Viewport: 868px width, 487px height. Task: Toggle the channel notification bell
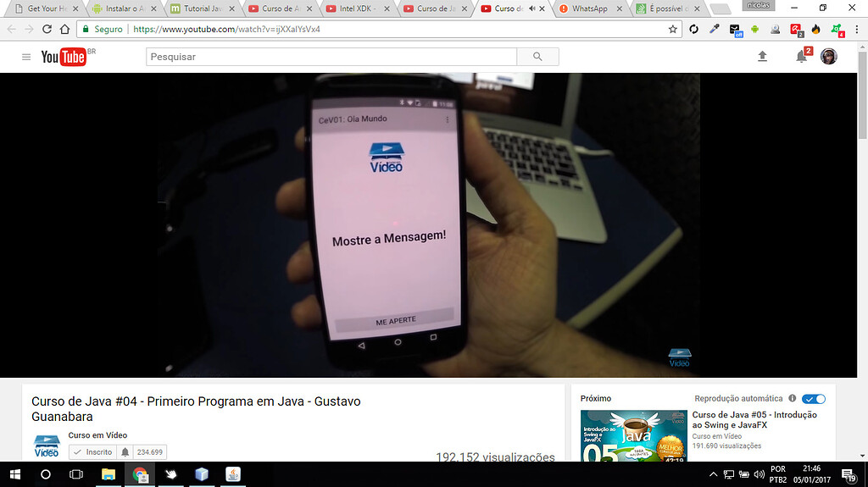coord(125,452)
